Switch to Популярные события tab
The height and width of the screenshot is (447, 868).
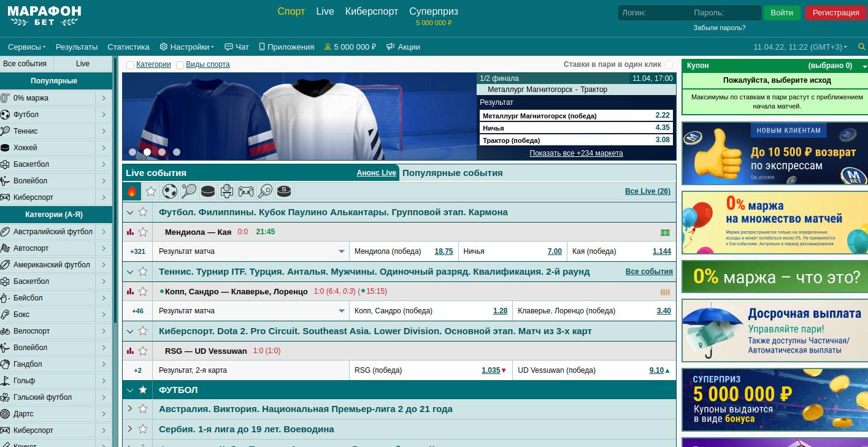(x=452, y=173)
